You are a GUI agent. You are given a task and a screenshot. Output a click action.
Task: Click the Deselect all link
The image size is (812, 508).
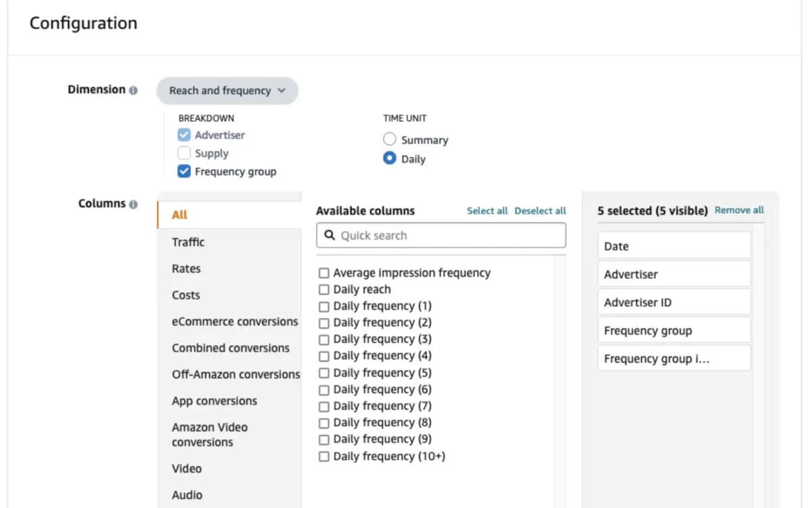tap(540, 211)
